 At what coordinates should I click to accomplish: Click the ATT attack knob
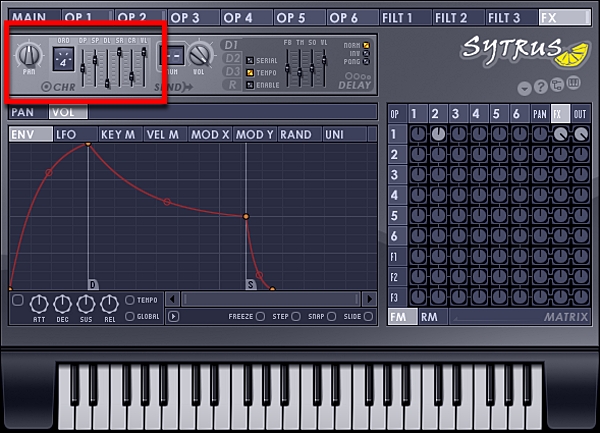click(x=39, y=304)
